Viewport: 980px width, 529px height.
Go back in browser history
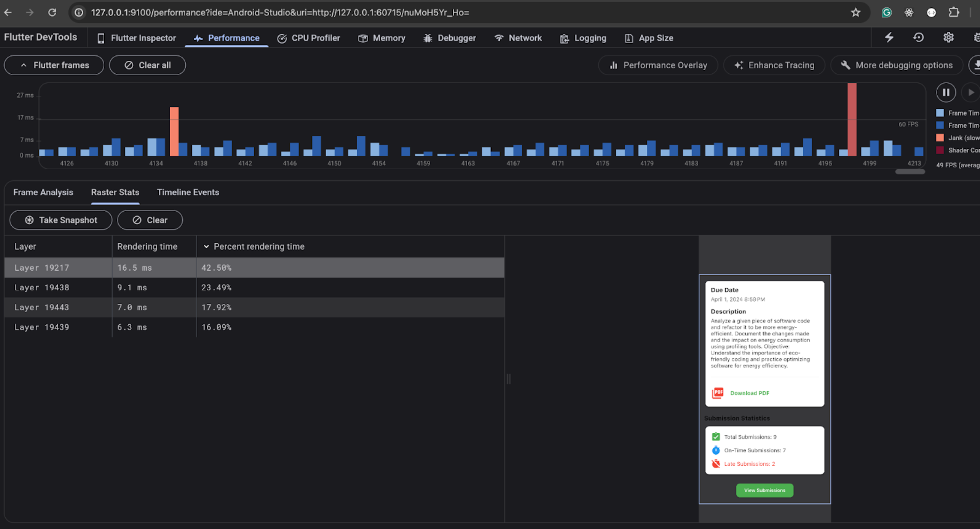click(x=8, y=12)
